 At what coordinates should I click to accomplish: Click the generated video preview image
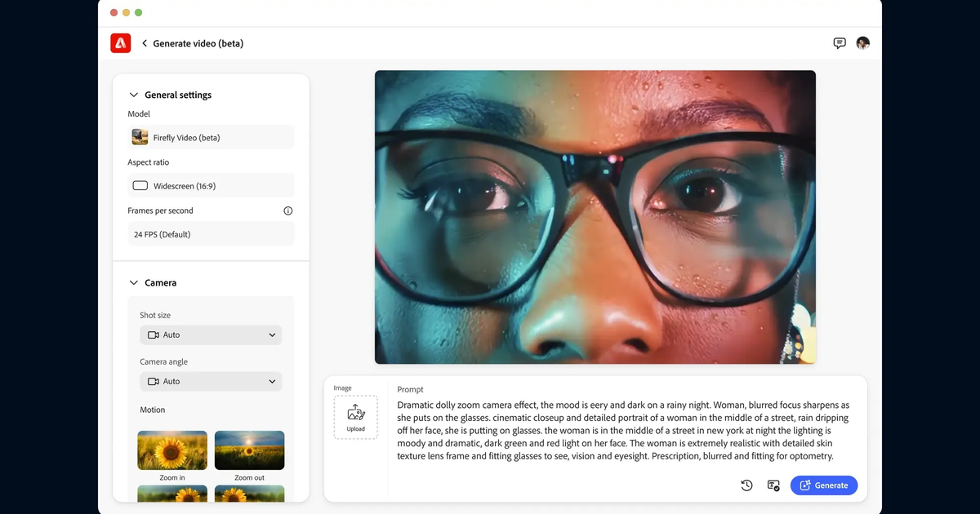tap(595, 217)
